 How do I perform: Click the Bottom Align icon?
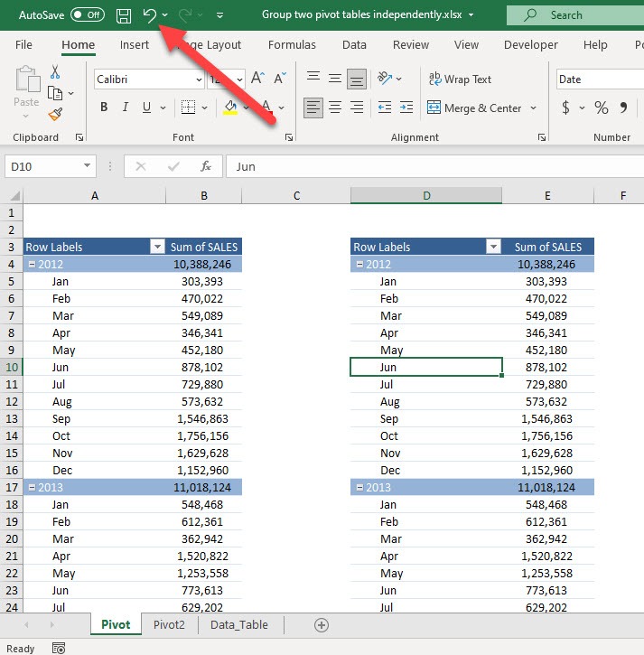coord(356,79)
